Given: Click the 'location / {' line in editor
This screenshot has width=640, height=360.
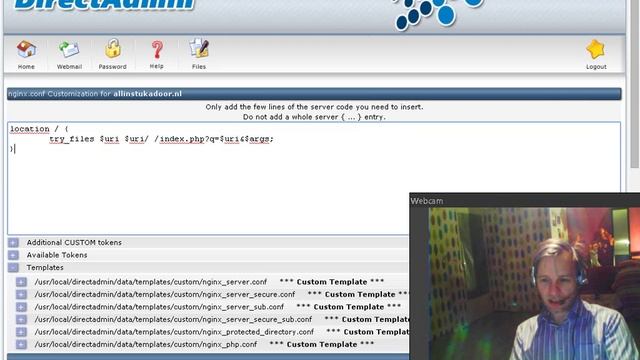Looking at the screenshot, I should coord(39,129).
